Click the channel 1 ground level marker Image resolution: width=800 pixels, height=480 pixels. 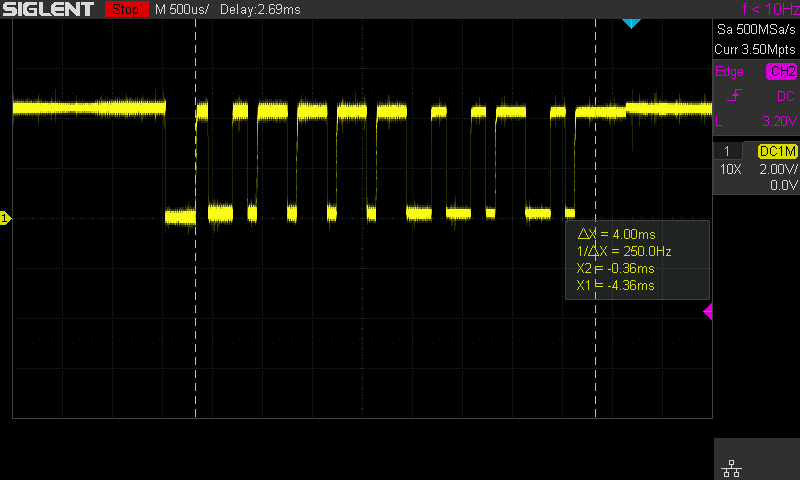(5, 217)
